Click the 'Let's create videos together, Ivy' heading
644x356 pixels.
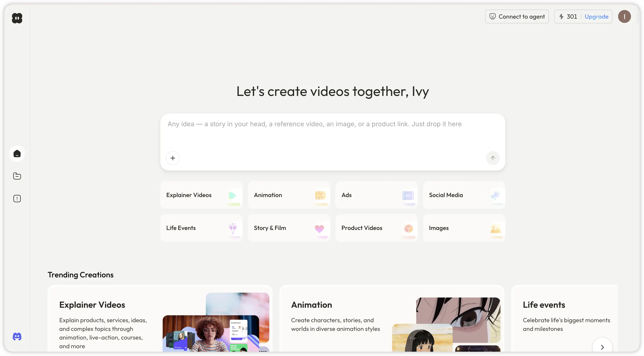click(333, 91)
